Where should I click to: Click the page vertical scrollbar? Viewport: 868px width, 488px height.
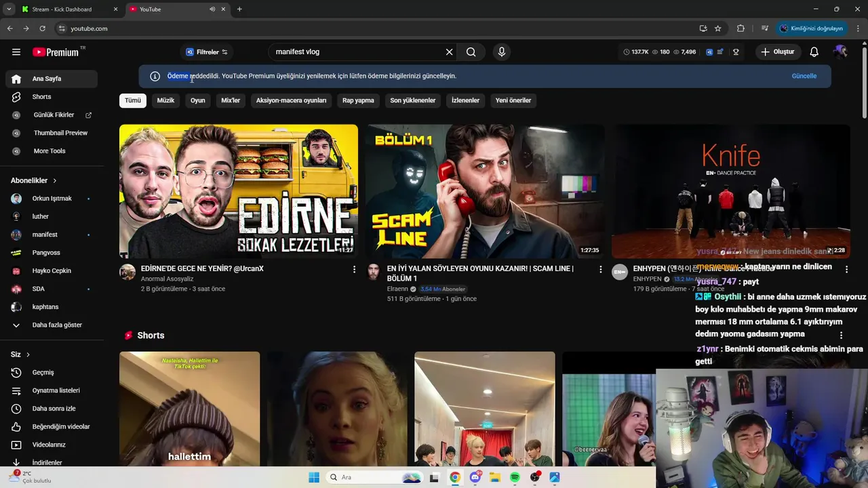(864, 81)
